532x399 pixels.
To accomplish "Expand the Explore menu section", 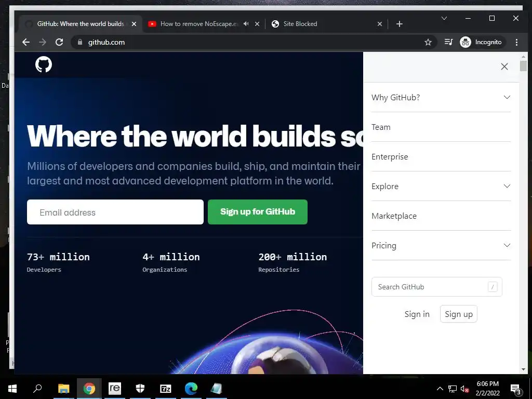I will click(x=441, y=187).
